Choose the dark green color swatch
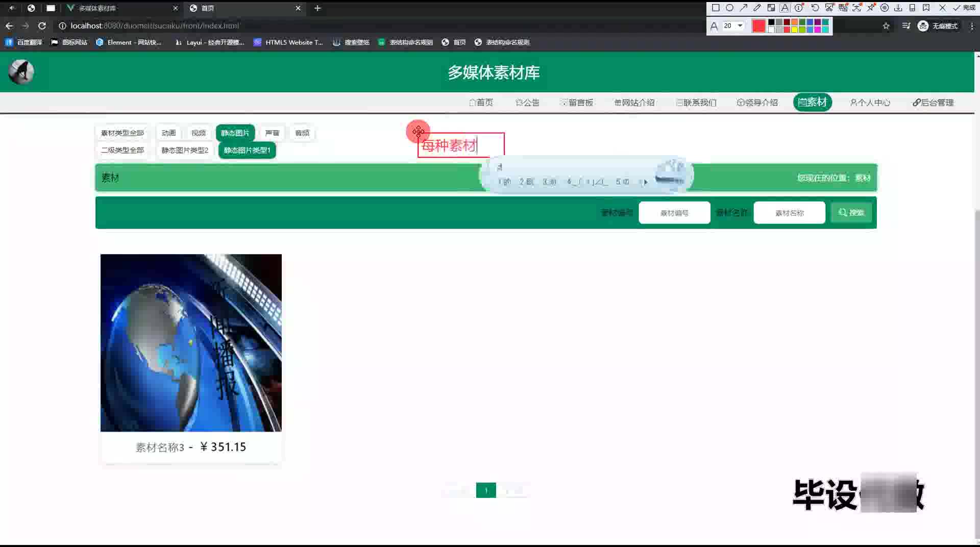This screenshot has height=547, width=980. pyautogui.click(x=802, y=22)
